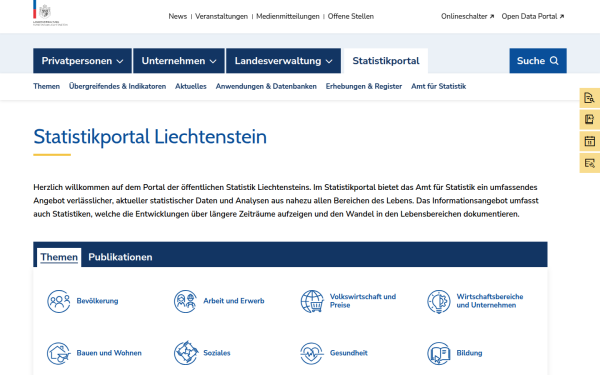600x375 pixels.
Task: Open Übergreifendes & Indikatoren
Action: pyautogui.click(x=117, y=86)
